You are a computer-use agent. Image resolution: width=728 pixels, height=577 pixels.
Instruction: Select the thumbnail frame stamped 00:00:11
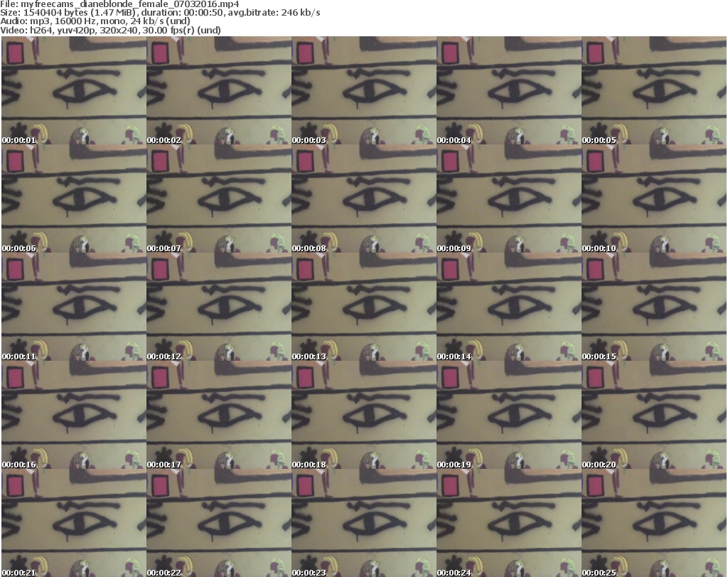74,307
